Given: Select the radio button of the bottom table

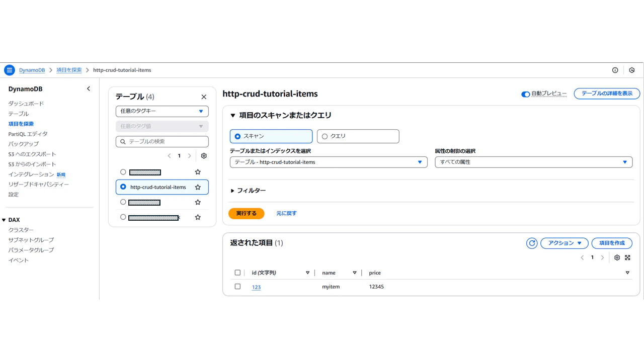Looking at the screenshot, I should [x=123, y=217].
